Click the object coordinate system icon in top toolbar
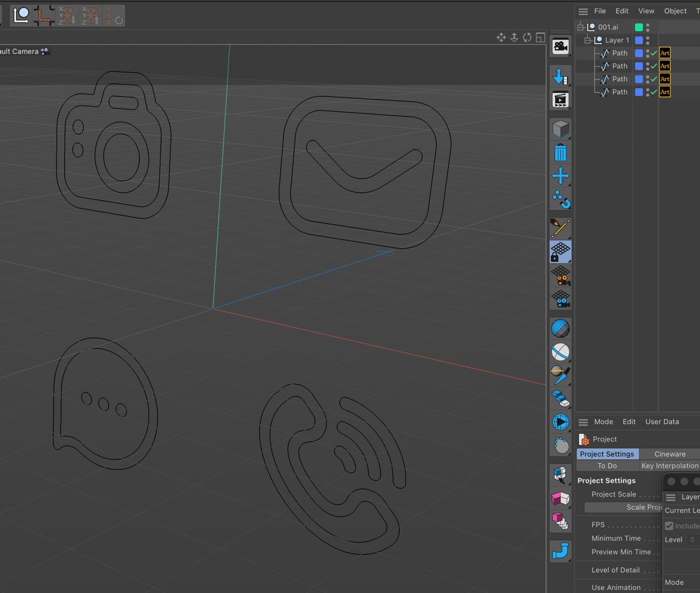 (x=21, y=15)
